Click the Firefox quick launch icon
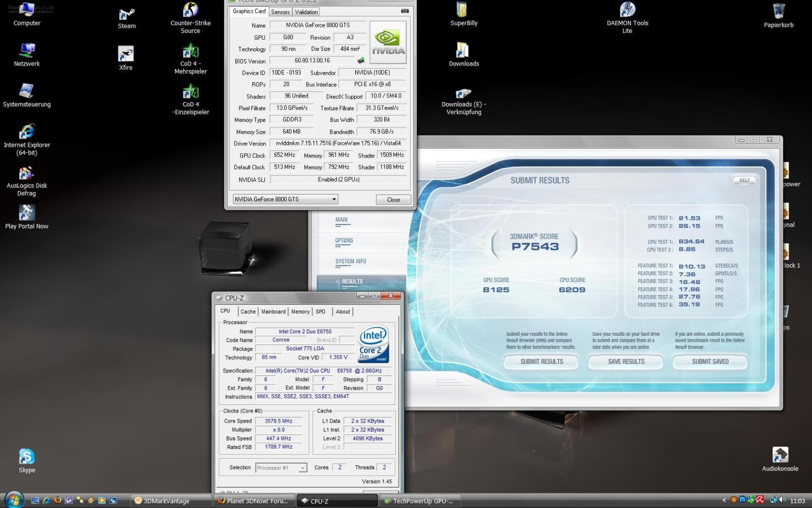The image size is (812, 508). 57,500
